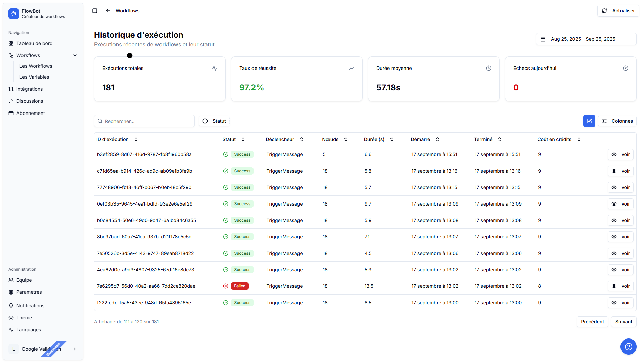Open Colonnes column visibility options
Screen dimensions: 644x362
tap(617, 121)
